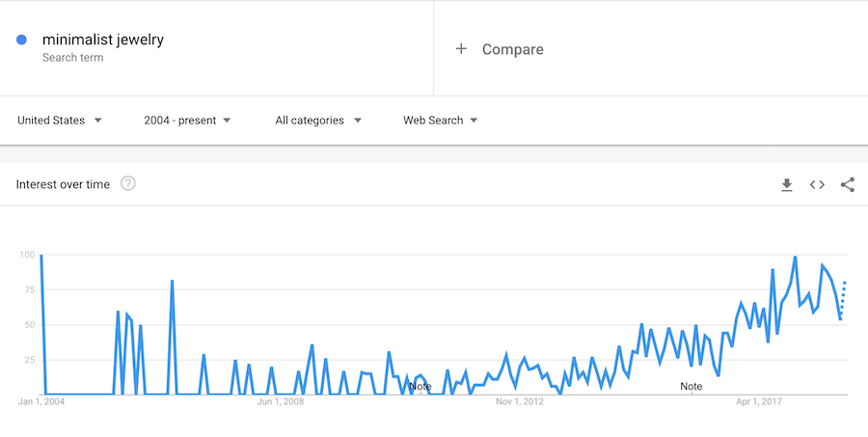The width and height of the screenshot is (868, 437).
Task: Click the Nov 1, 2012 axis label
Action: pyautogui.click(x=520, y=402)
